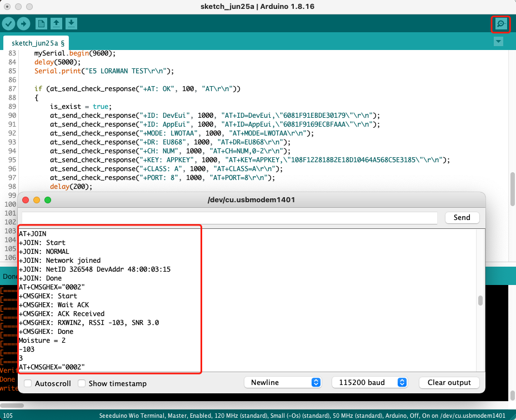Click the console horizontal scrollbar thumb
Image resolution: width=516 pixels, height=420 pixels.
(x=12, y=406)
